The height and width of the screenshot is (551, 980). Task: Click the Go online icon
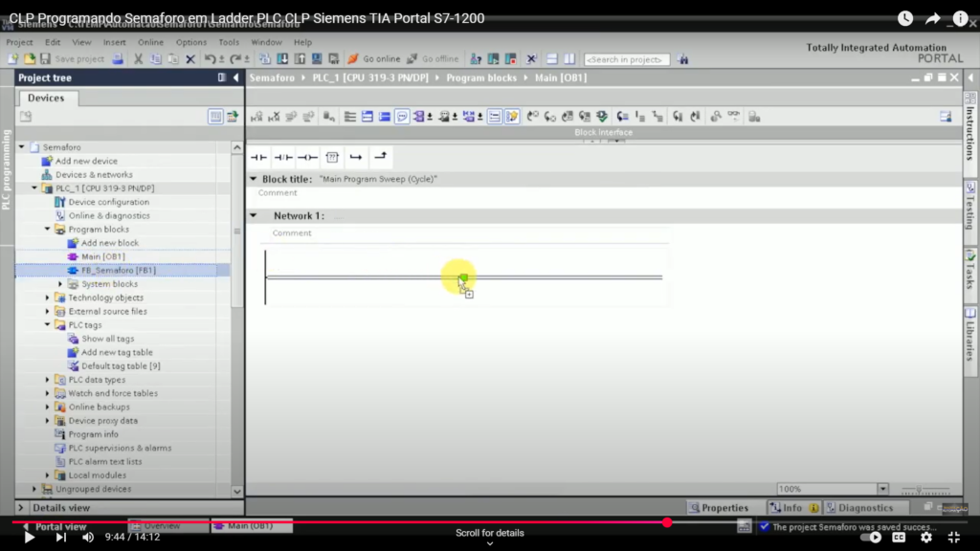353,59
